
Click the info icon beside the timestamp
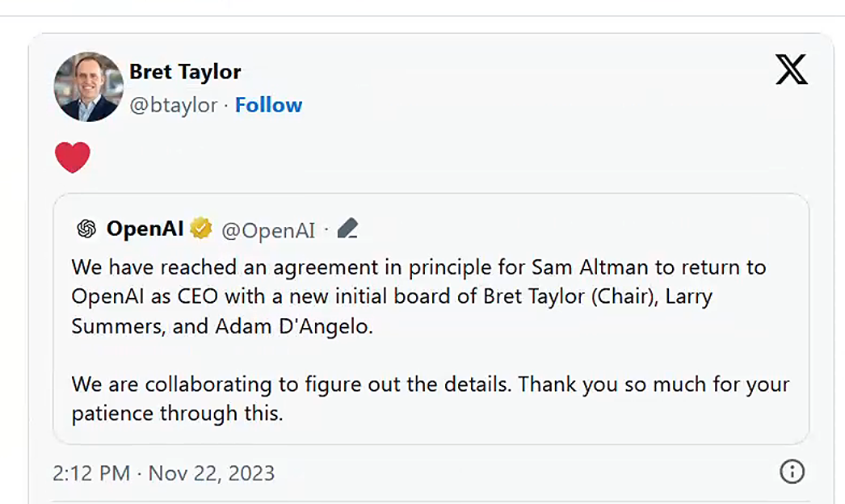tap(792, 472)
